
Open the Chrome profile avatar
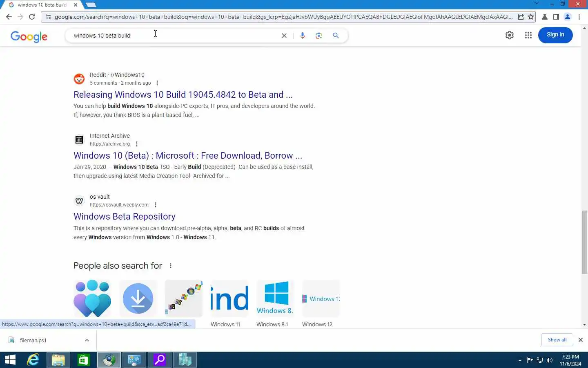pos(568,17)
